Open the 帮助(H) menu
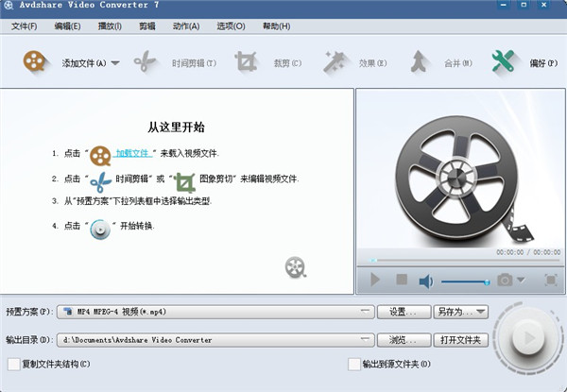 coord(276,26)
